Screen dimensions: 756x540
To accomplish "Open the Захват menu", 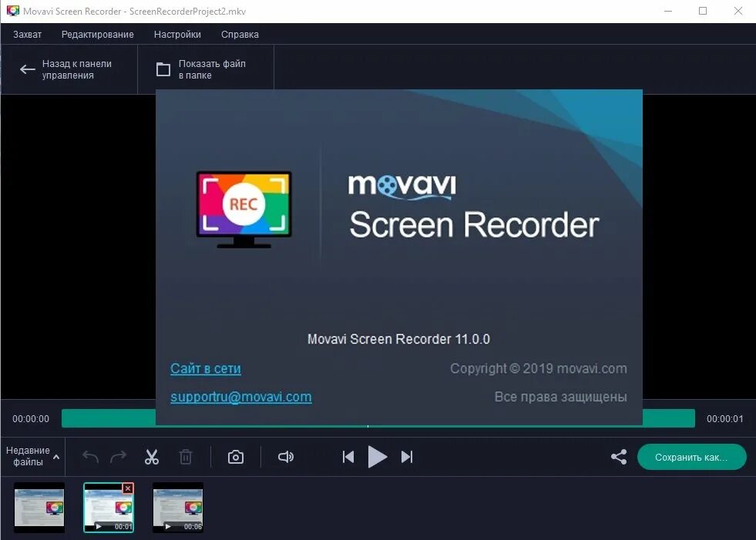I will 28,34.
